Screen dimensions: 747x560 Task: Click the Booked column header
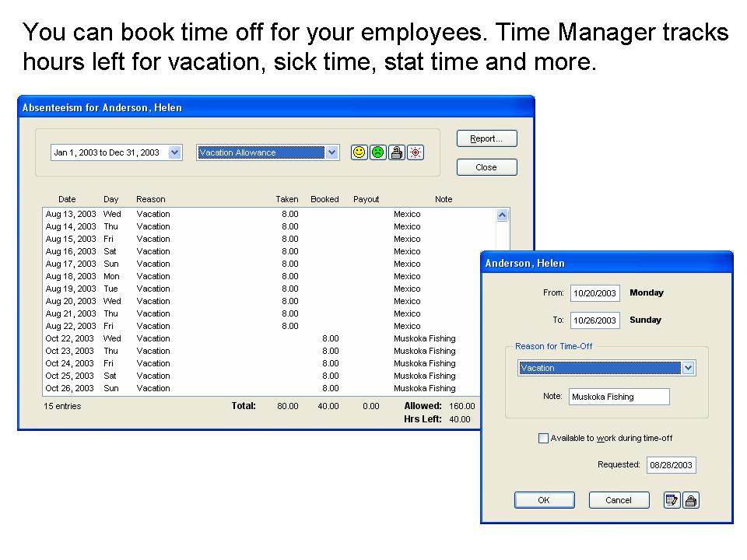click(324, 199)
